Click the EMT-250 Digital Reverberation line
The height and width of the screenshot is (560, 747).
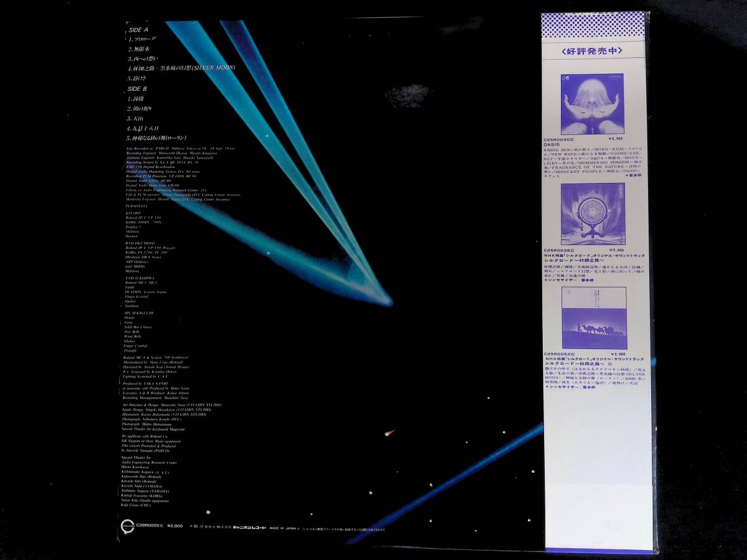[150, 167]
